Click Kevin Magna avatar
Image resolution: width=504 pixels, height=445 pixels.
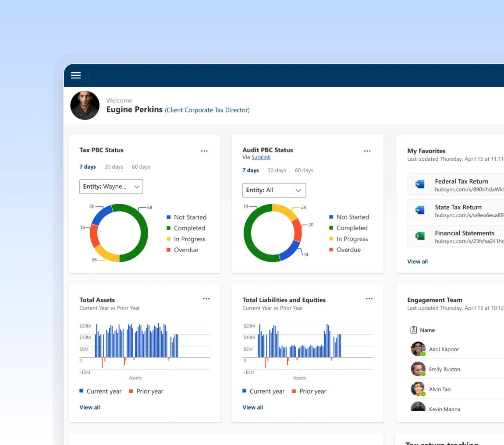[x=418, y=407]
